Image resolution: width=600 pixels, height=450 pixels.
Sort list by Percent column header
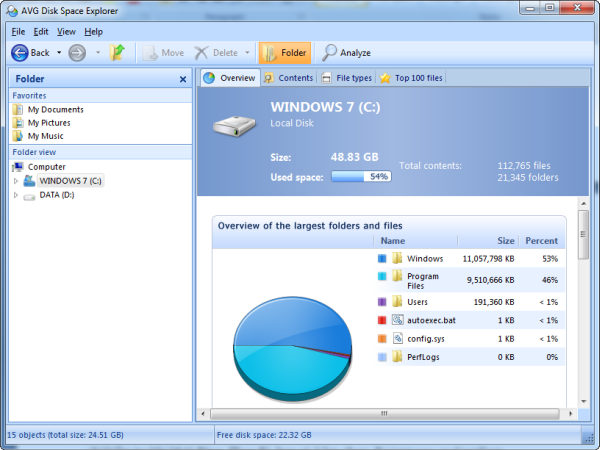(x=541, y=241)
